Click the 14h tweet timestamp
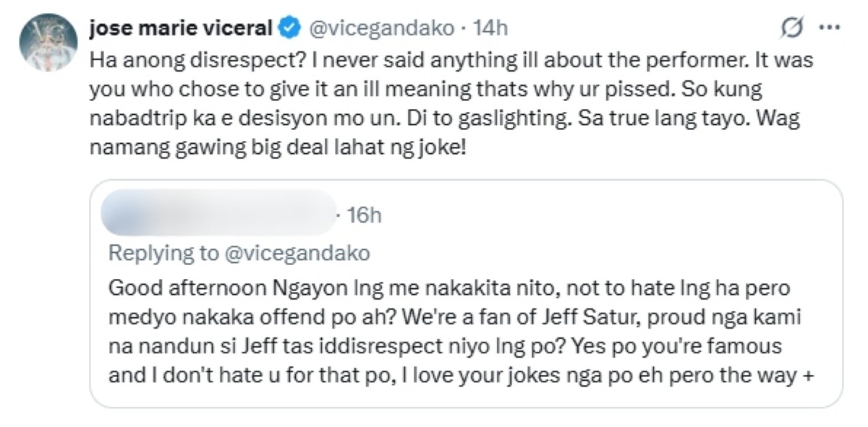The height and width of the screenshot is (427, 868). pos(490,28)
